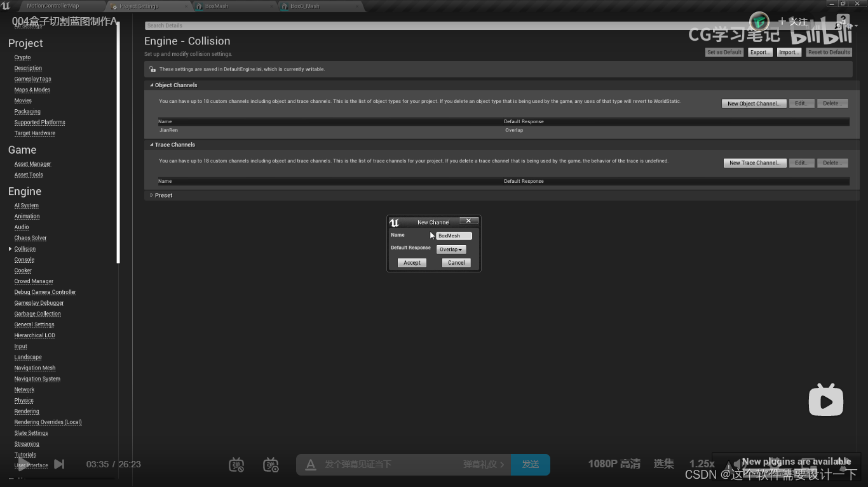The image size is (868, 487).
Task: Accept the new channel dialog
Action: click(412, 263)
